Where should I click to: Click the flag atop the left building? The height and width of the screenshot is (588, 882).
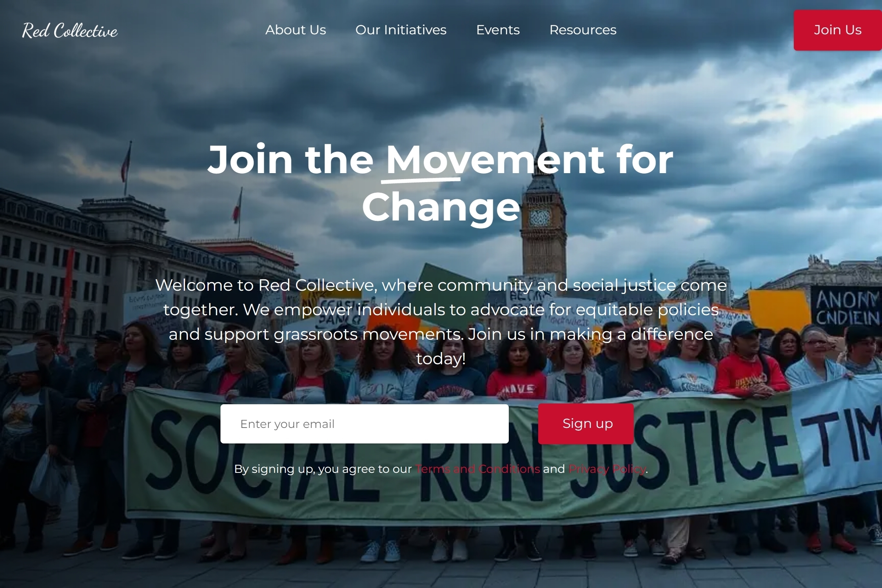[126, 161]
